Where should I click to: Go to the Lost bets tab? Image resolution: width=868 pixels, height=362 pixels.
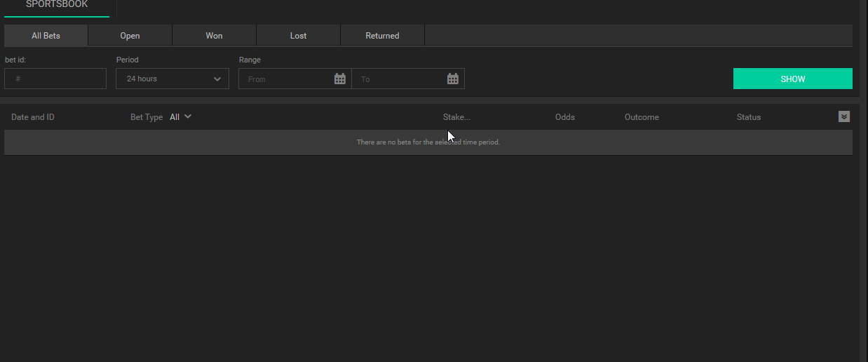(299, 36)
